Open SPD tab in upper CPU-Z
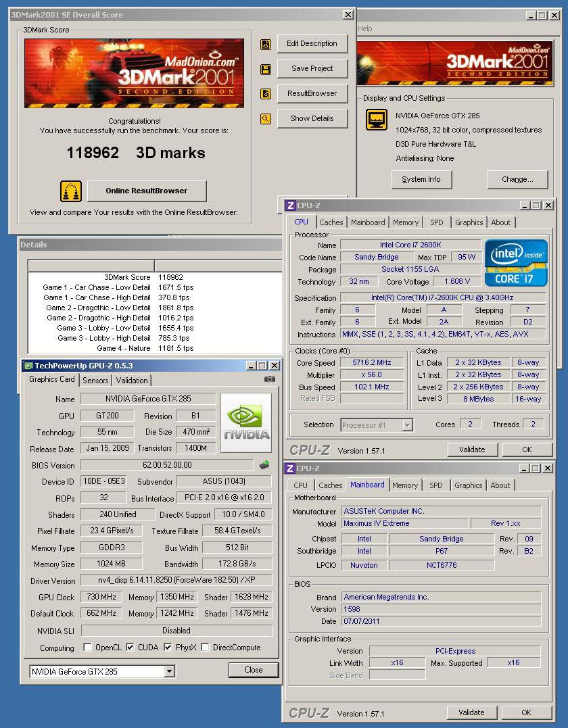Screen dimensions: 568x728 pos(437,222)
